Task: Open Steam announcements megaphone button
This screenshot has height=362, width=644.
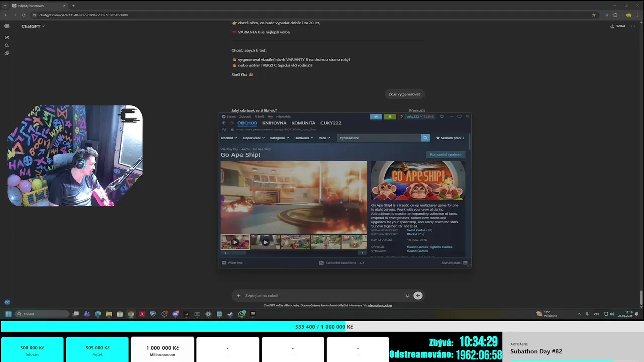Action: point(376,116)
